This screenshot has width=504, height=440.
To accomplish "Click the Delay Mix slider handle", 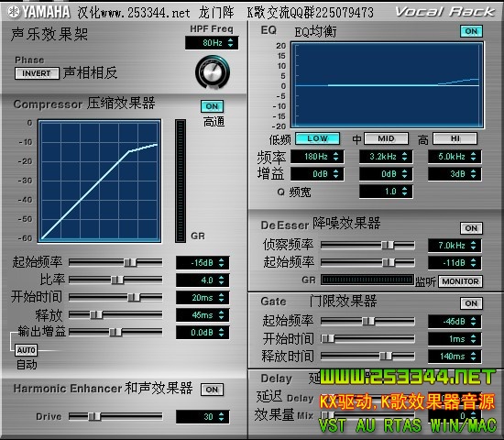I will pos(328,415).
